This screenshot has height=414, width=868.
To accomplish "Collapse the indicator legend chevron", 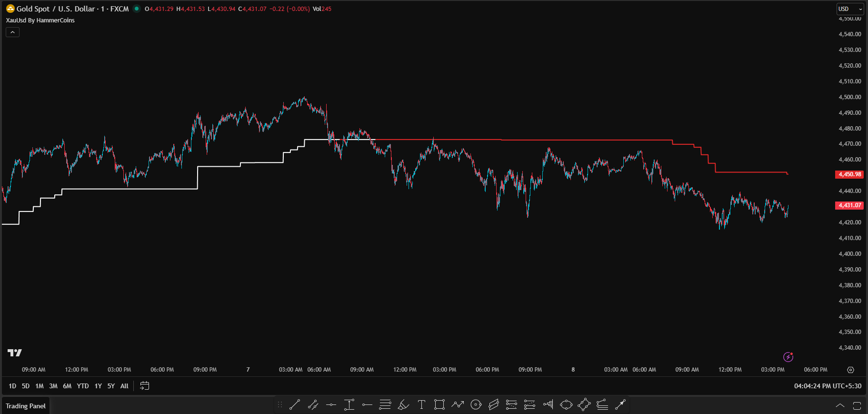I will click(12, 32).
